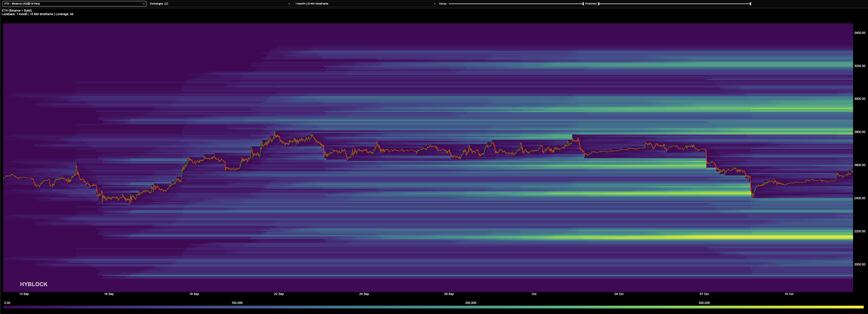Click the Threshold label
Screen dimensions: 868x314
click(x=590, y=4)
